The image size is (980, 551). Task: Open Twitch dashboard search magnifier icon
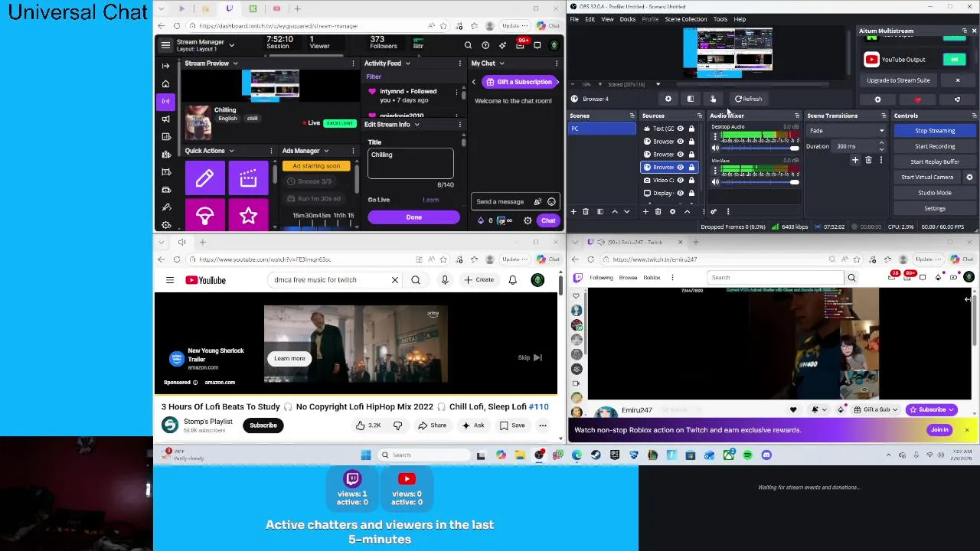coord(468,46)
